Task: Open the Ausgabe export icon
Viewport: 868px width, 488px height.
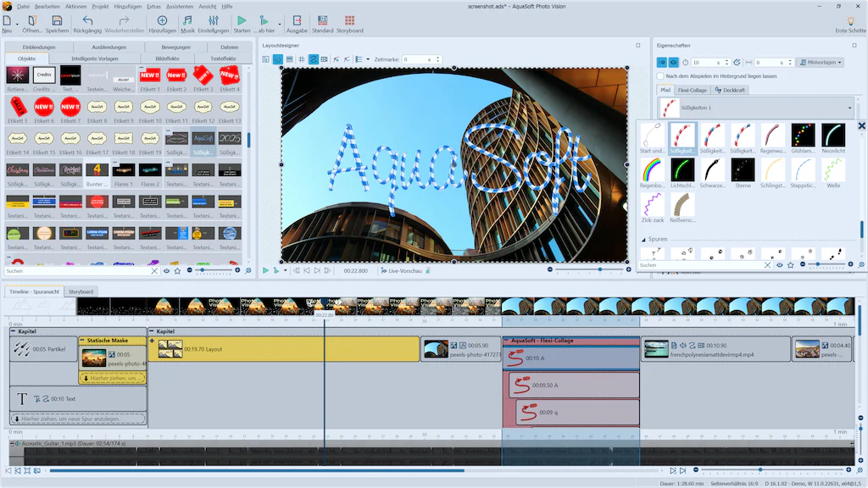Action: click(x=297, y=21)
